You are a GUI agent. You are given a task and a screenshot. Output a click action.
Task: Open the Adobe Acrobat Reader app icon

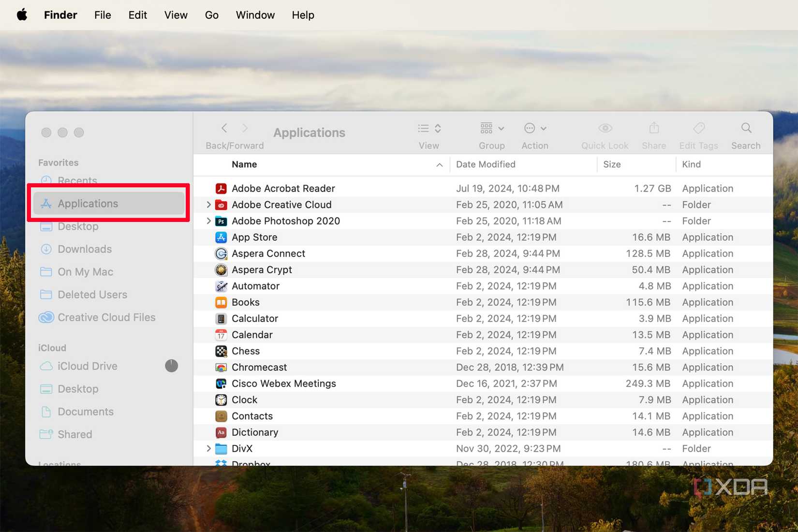click(221, 188)
